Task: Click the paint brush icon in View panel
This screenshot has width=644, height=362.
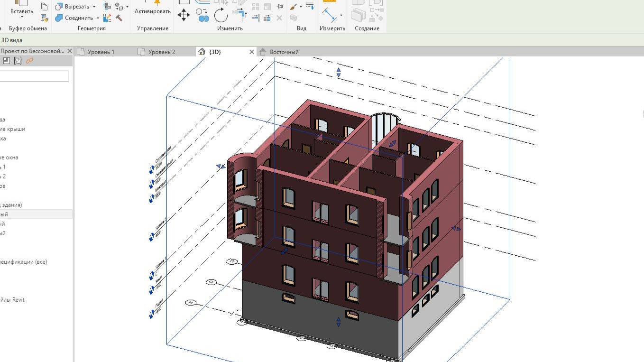Action: point(294,7)
